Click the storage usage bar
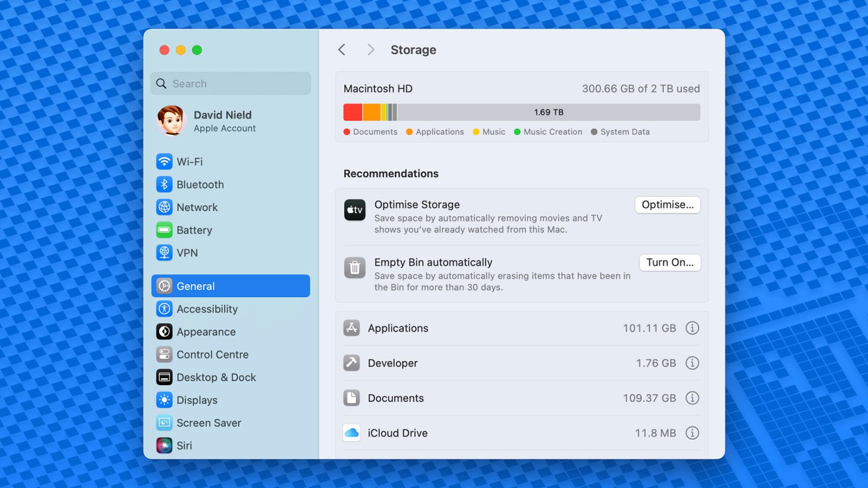 coord(521,112)
